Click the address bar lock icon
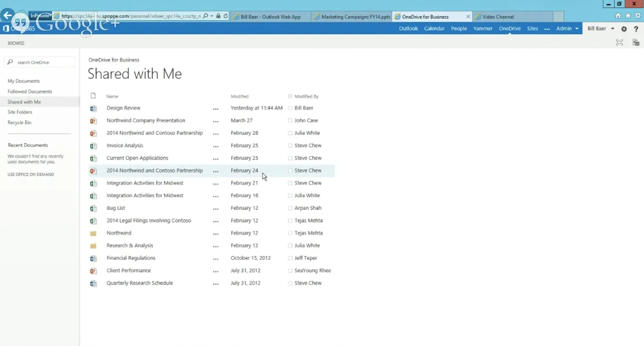This screenshot has width=644, height=346. click(x=218, y=16)
